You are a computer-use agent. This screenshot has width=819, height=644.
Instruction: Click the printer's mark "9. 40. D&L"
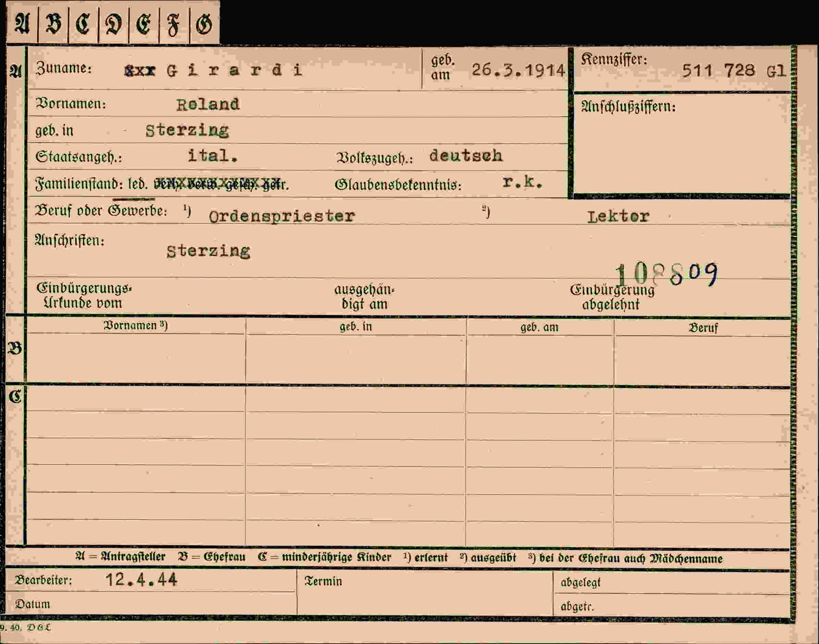coord(25,628)
